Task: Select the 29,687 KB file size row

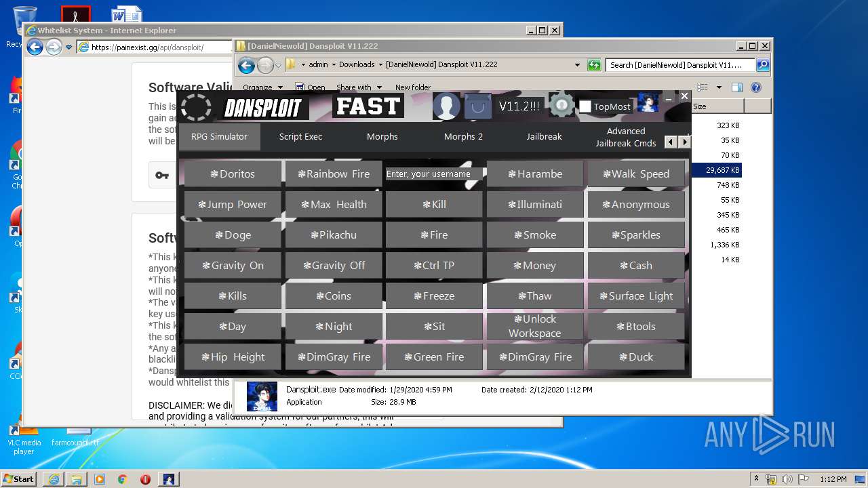Action: click(x=717, y=170)
